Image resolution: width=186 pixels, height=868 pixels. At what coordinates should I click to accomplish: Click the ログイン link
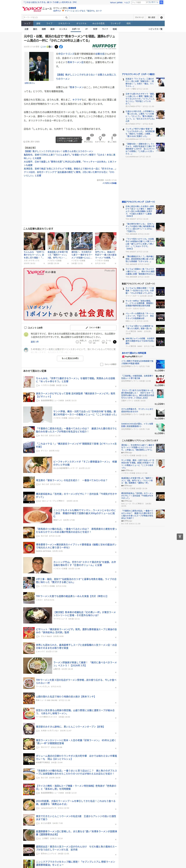(57, 11)
